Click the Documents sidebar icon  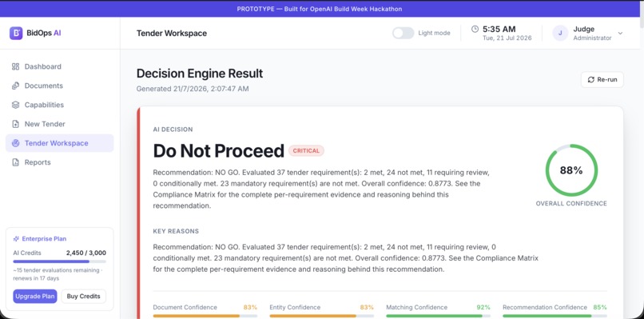point(16,86)
